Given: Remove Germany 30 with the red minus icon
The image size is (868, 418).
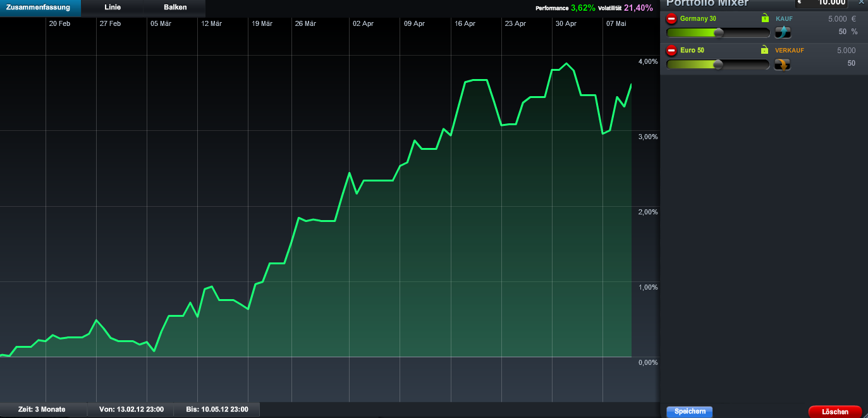Looking at the screenshot, I should point(671,19).
